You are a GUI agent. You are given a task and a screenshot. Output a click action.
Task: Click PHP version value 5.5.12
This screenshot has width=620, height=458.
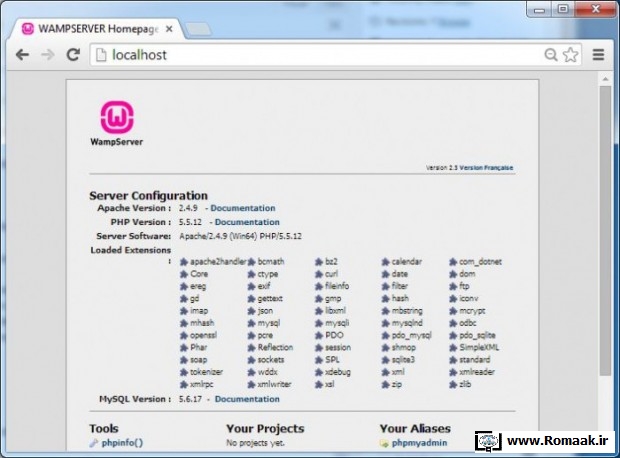pos(190,222)
